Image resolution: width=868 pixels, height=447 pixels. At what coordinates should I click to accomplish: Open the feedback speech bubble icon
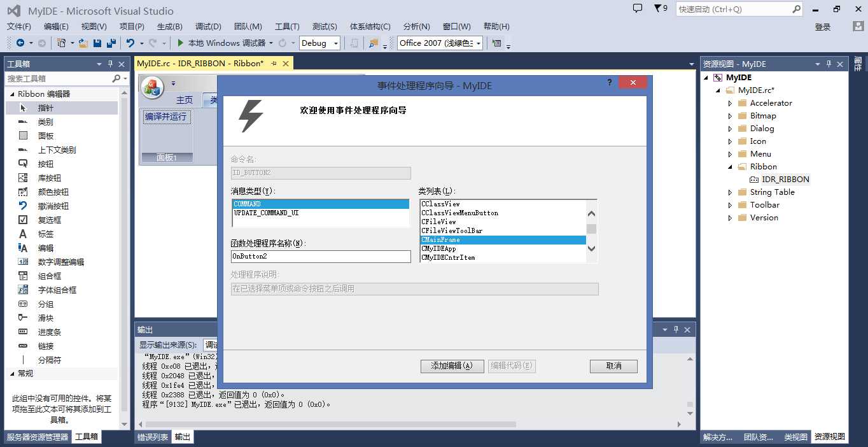(638, 8)
